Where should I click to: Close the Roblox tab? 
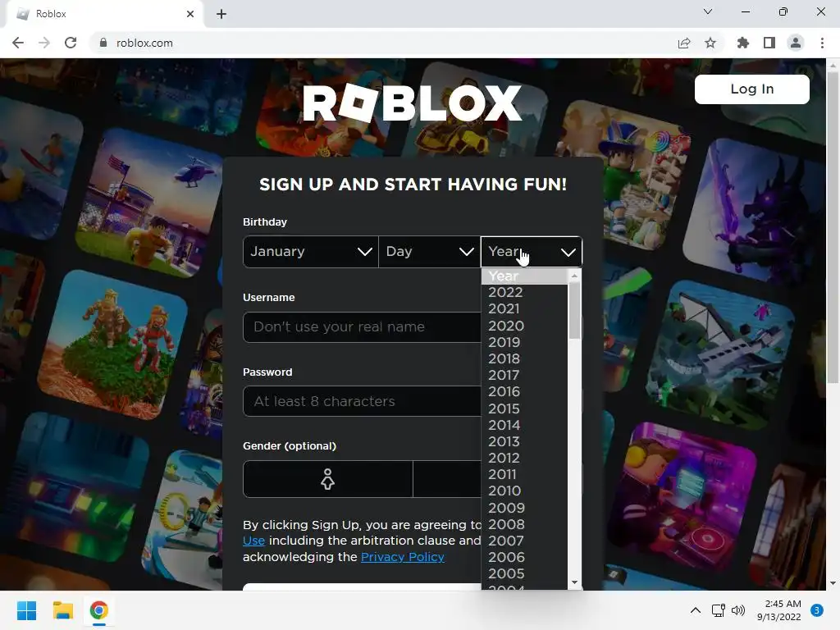point(190,14)
